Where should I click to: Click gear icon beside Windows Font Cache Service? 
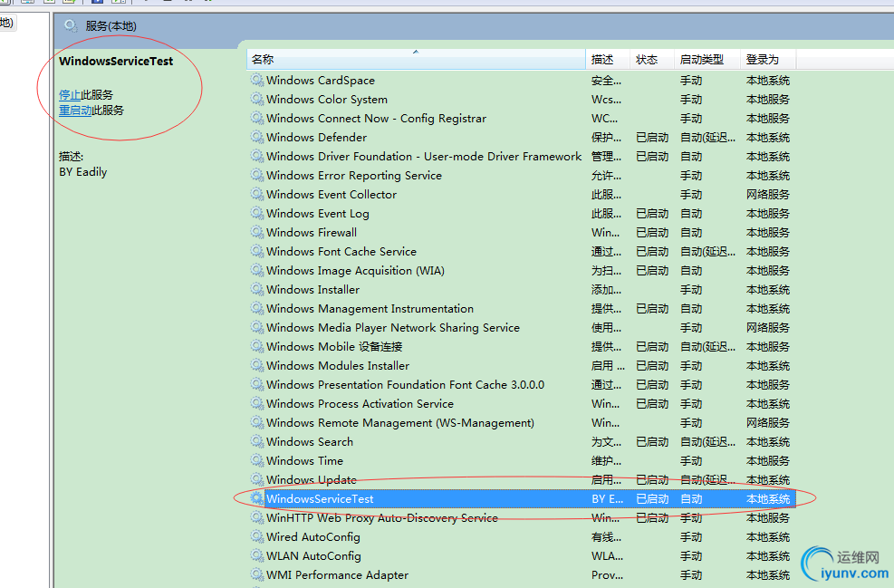click(257, 252)
